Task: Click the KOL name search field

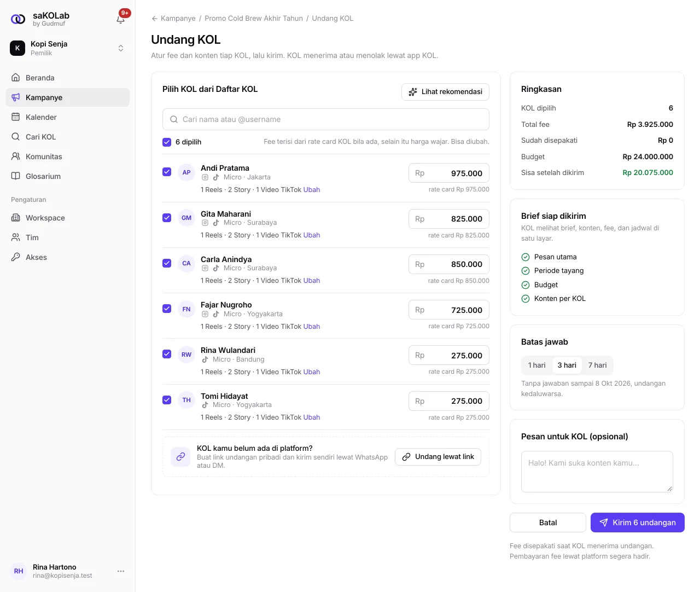Action: [326, 119]
